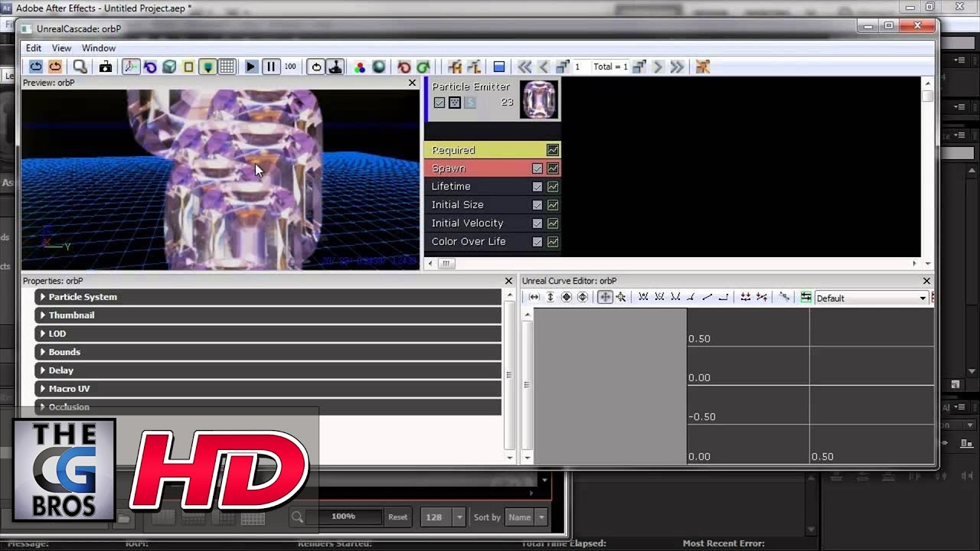Click the Restart Simulation toolbar icon
This screenshot has width=980, height=551.
(36, 67)
